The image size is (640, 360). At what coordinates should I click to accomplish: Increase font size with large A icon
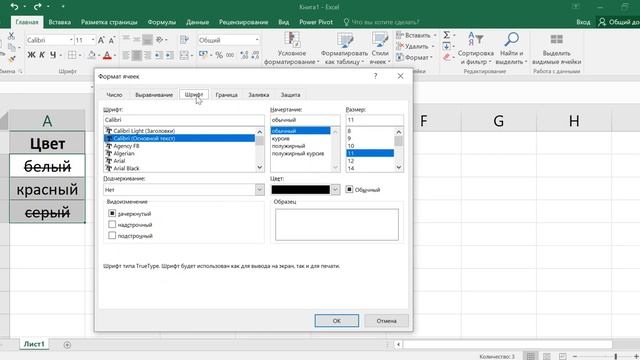point(101,40)
